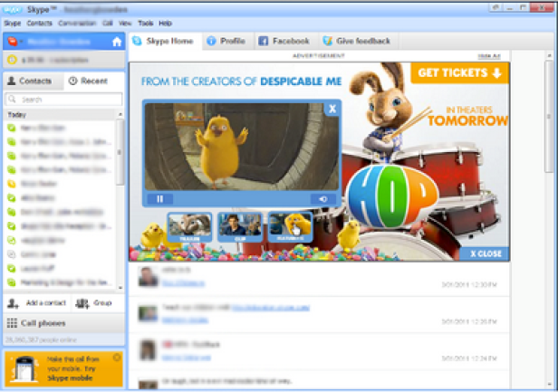Viewport: 558px width, 392px height.
Task: Click the search magnifier icon
Action: click(13, 100)
